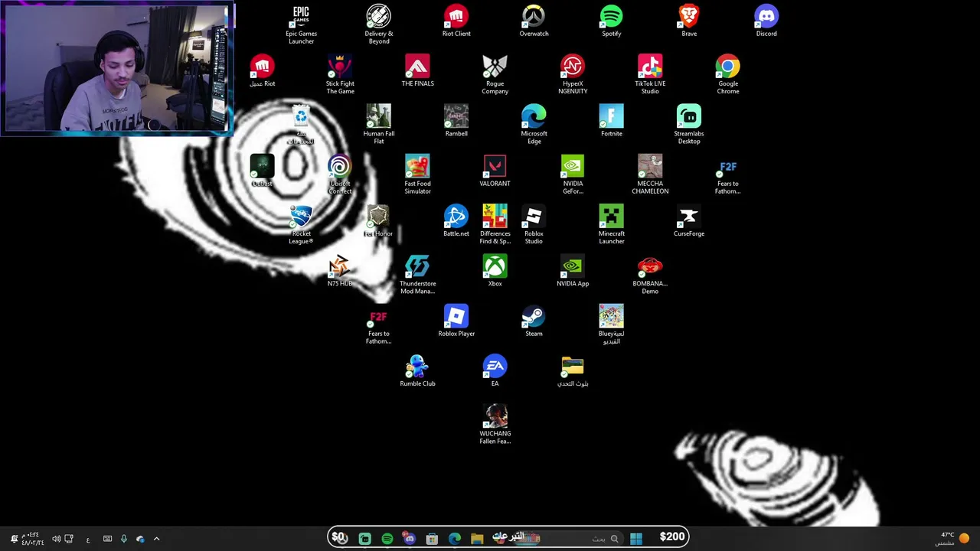This screenshot has height=551, width=980.
Task: Select the NVIDIA GeForce desktop icon
Action: pos(573,174)
